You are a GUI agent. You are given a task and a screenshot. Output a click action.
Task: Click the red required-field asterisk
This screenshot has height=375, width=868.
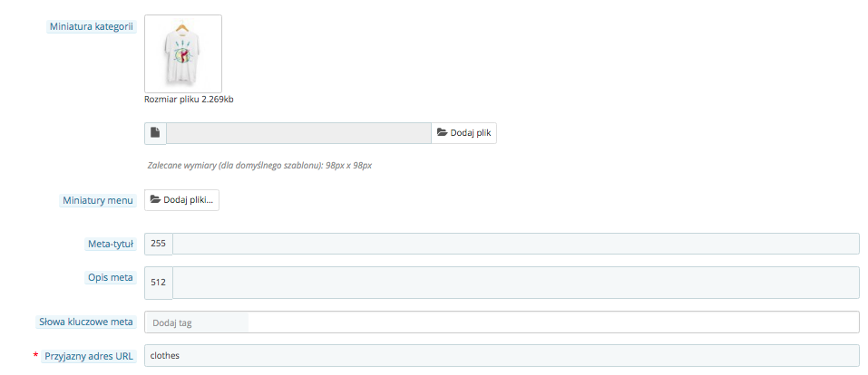click(36, 356)
